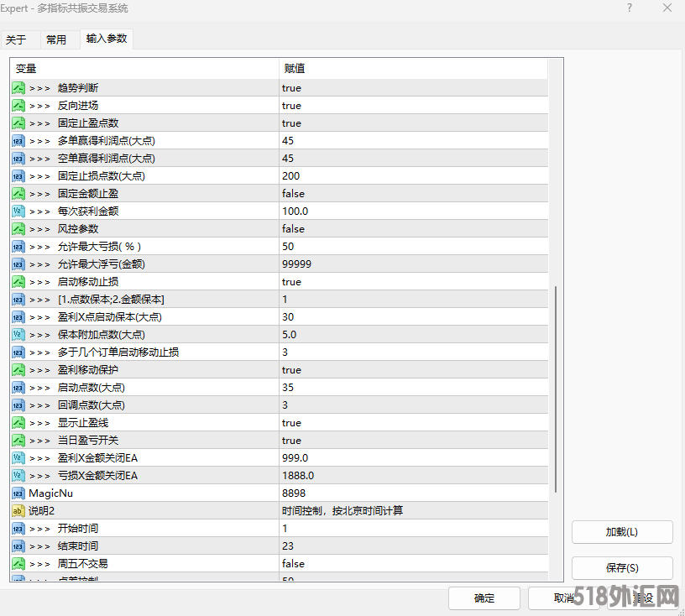Select the value 23 for 结束时间
The height and width of the screenshot is (616, 685).
413,546
